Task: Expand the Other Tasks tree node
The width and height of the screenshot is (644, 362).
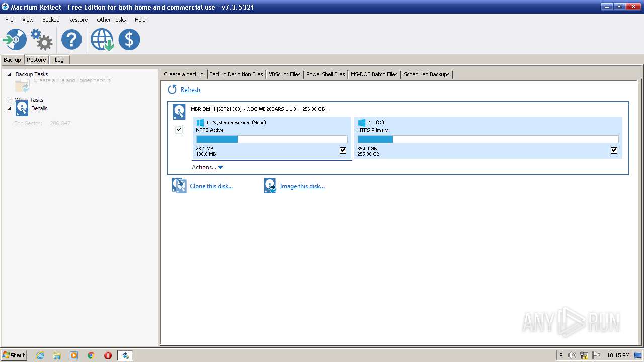Action: pos(9,100)
